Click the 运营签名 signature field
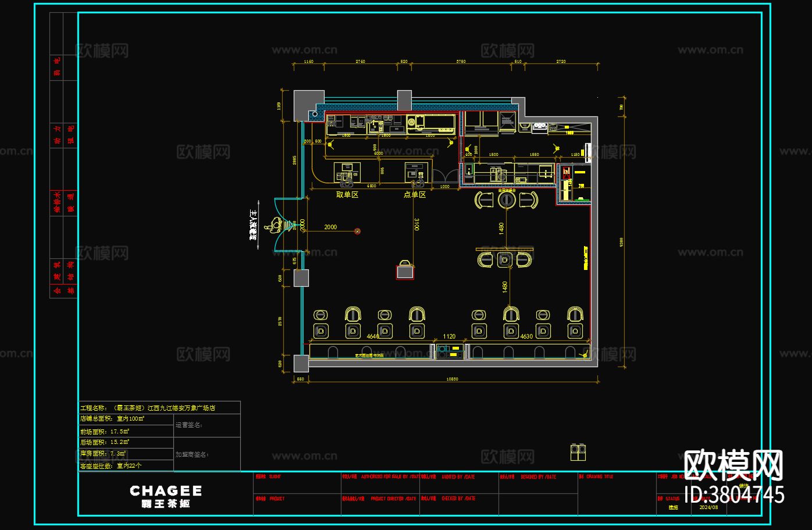 207,425
